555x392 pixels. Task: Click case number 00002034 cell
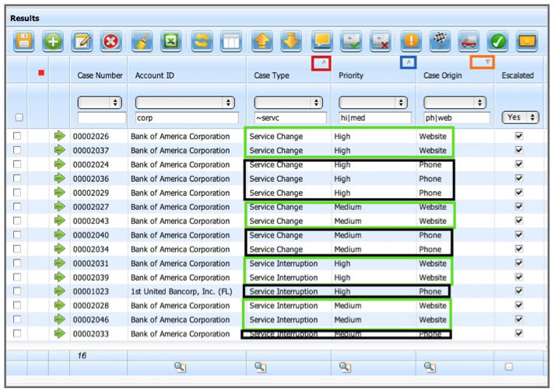pos(91,249)
